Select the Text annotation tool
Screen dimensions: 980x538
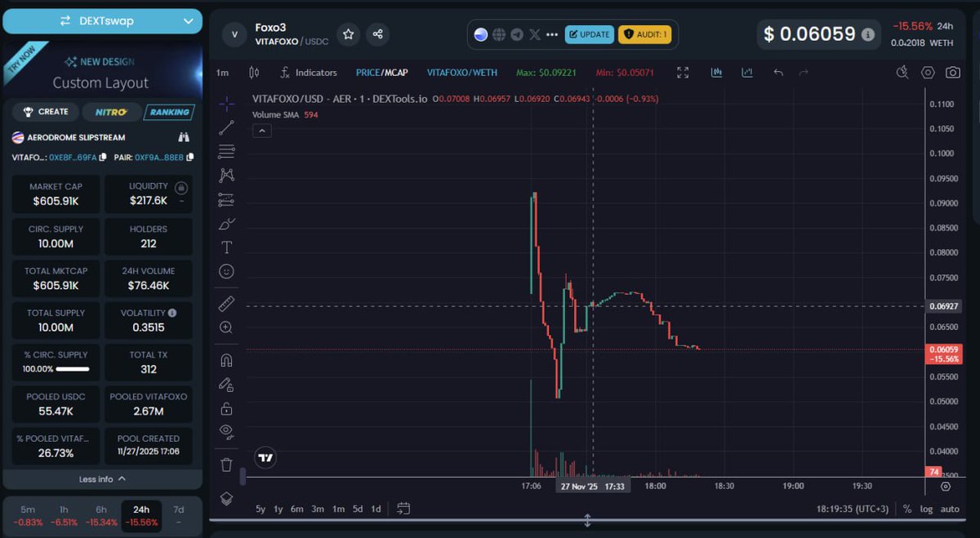pyautogui.click(x=226, y=247)
